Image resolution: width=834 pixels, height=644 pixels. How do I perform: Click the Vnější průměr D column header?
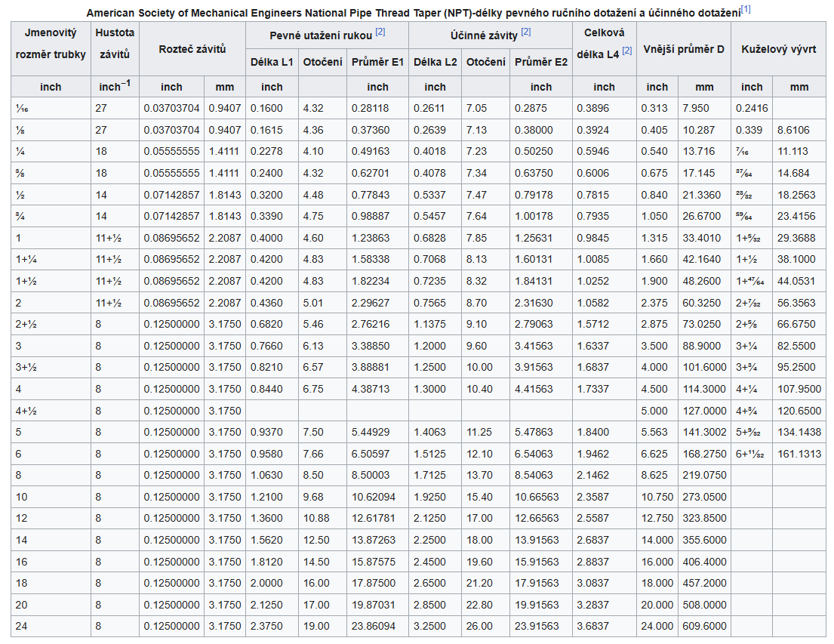click(684, 49)
